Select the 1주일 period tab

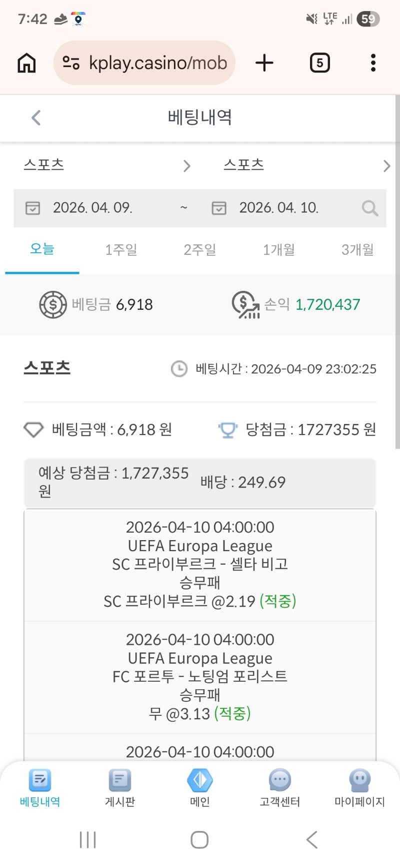tap(121, 249)
